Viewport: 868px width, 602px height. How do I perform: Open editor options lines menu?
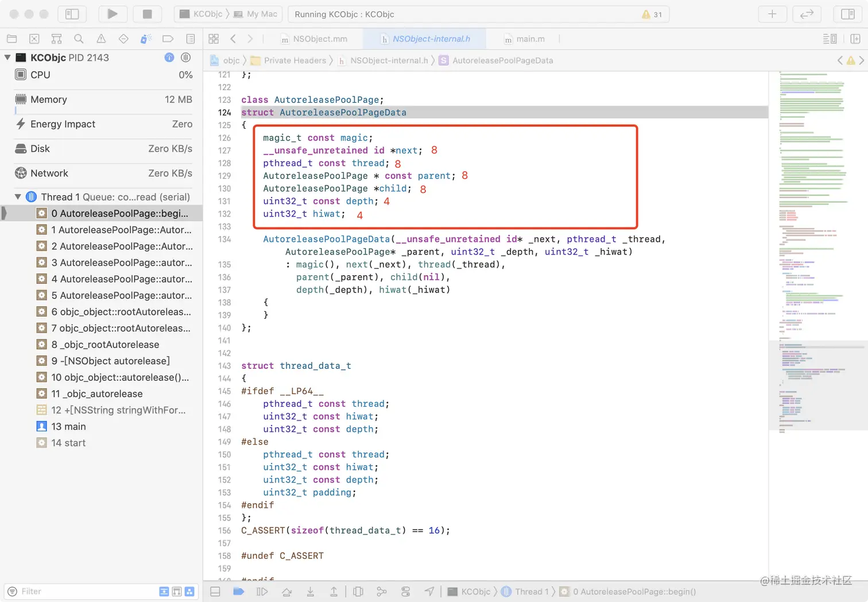tap(830, 38)
